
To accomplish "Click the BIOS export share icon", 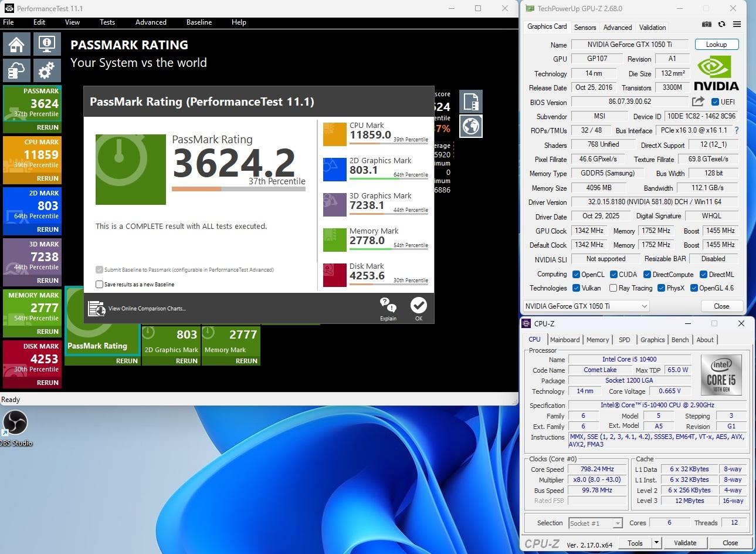I will (x=698, y=102).
